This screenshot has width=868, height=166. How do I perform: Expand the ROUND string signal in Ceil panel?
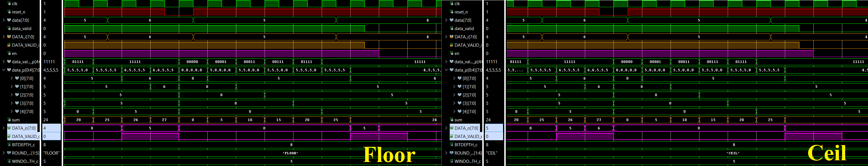[446, 153]
